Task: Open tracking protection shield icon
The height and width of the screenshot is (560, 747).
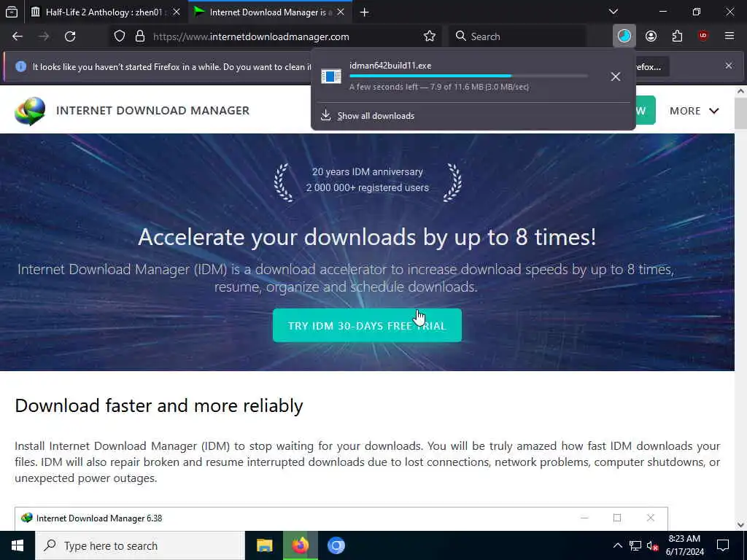Action: [120, 36]
